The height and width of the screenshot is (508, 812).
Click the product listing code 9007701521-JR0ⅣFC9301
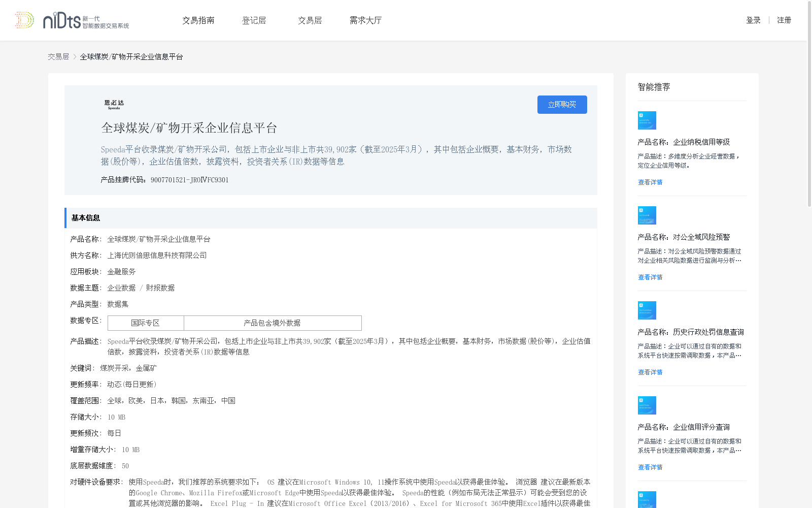click(190, 180)
